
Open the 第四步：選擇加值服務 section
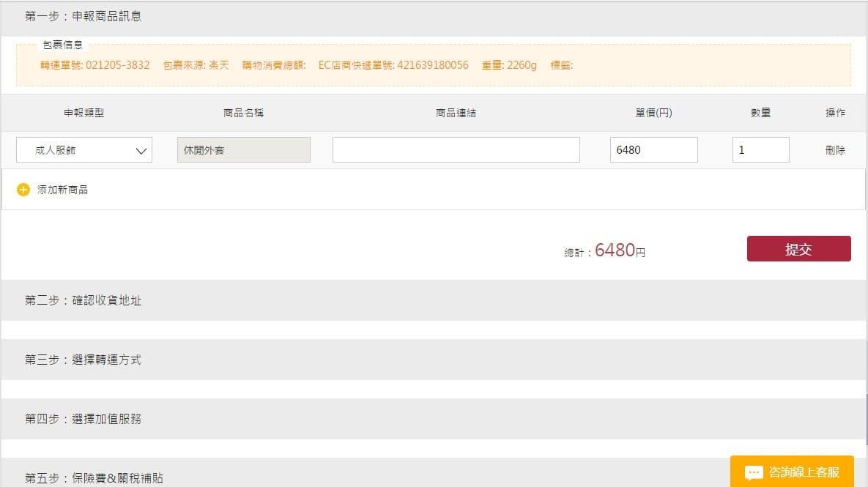[x=84, y=419]
